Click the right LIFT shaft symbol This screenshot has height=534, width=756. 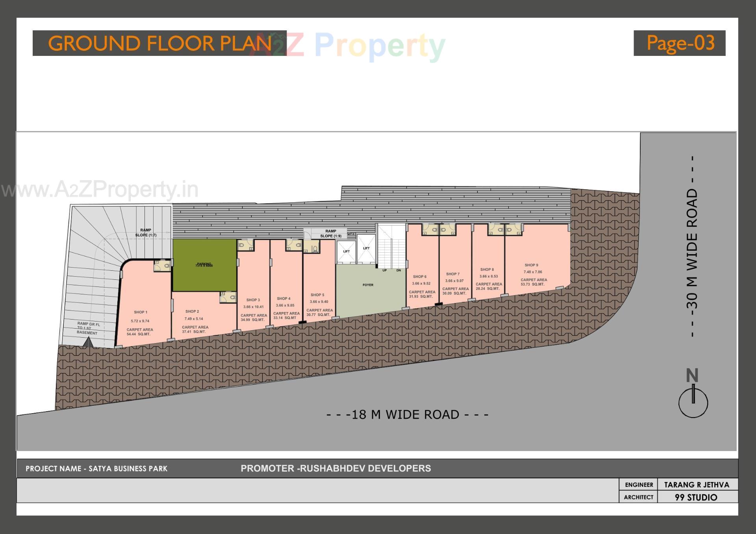pos(367,249)
